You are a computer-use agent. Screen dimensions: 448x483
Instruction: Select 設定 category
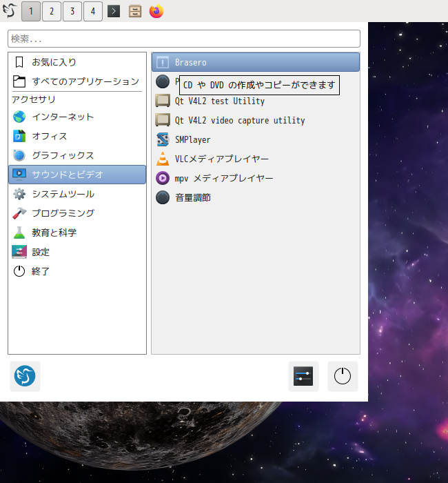(x=77, y=252)
